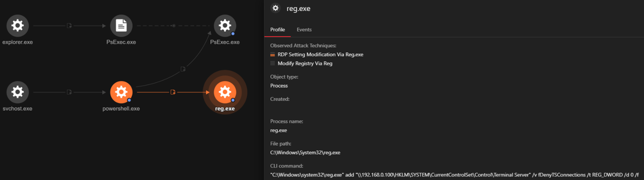Image resolution: width=644 pixels, height=180 pixels.
Task: Select the PsExec.exe process gear node
Action: [x=225, y=26]
